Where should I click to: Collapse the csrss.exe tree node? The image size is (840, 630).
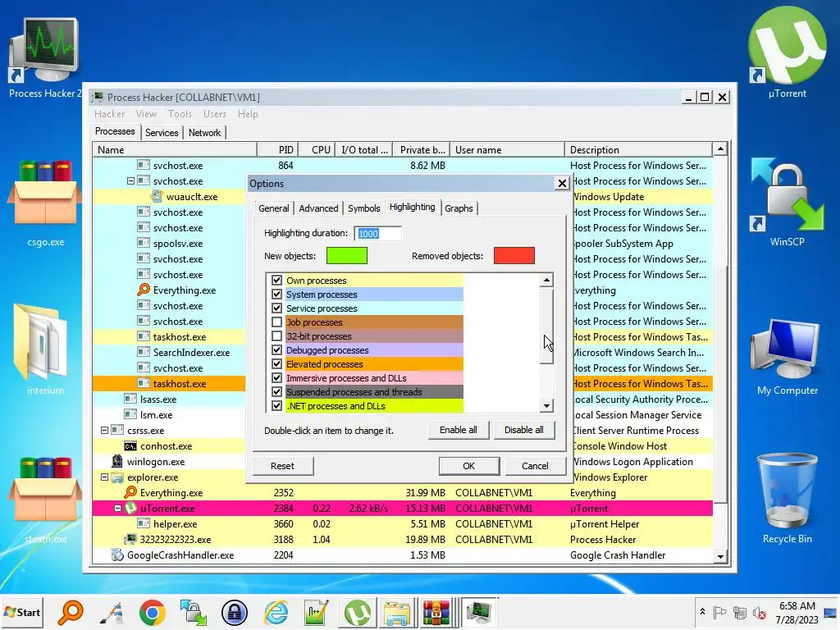tap(104, 430)
